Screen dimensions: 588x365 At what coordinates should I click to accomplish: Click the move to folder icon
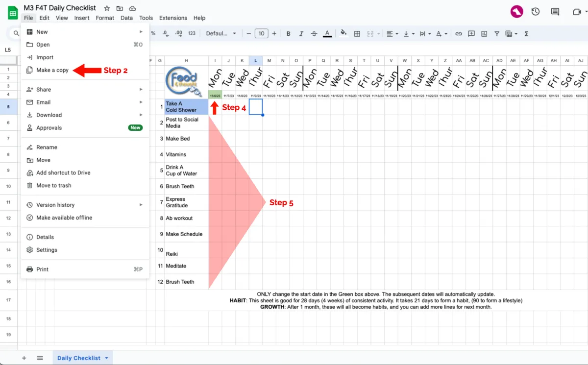point(120,8)
